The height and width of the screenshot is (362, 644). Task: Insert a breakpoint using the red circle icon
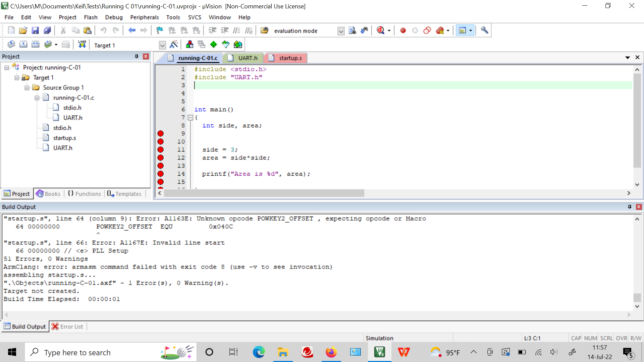pyautogui.click(x=403, y=31)
